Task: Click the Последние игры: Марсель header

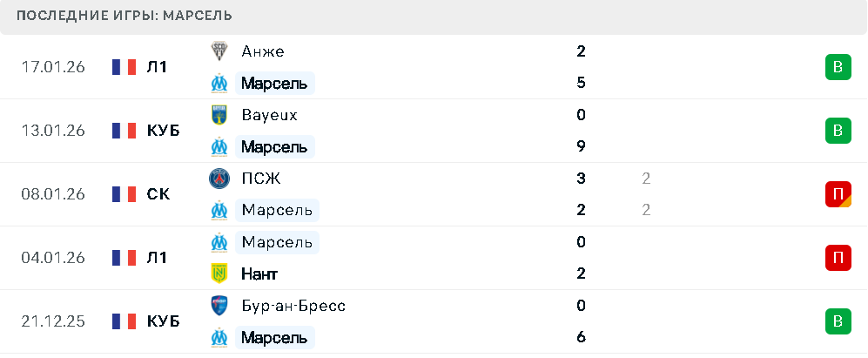Action: [124, 16]
